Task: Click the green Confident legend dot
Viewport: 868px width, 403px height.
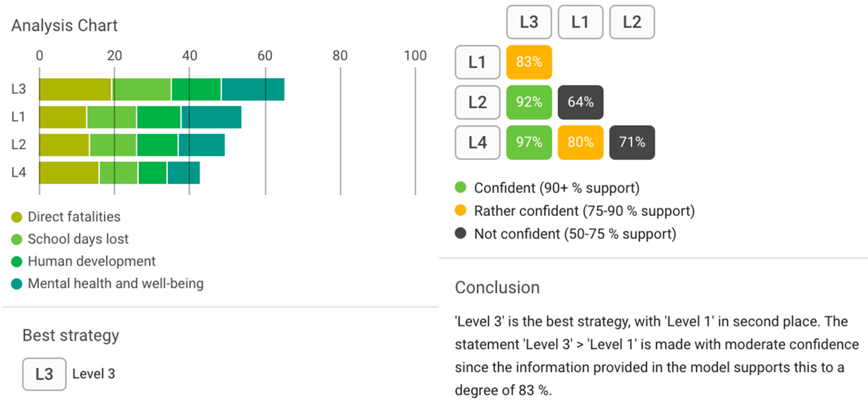Action: coord(460,187)
